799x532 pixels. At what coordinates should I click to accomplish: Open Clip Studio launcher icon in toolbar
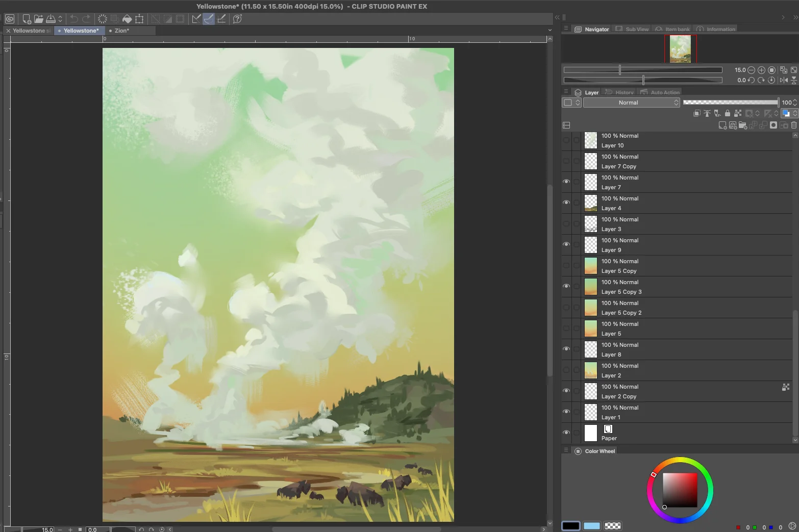[9, 19]
